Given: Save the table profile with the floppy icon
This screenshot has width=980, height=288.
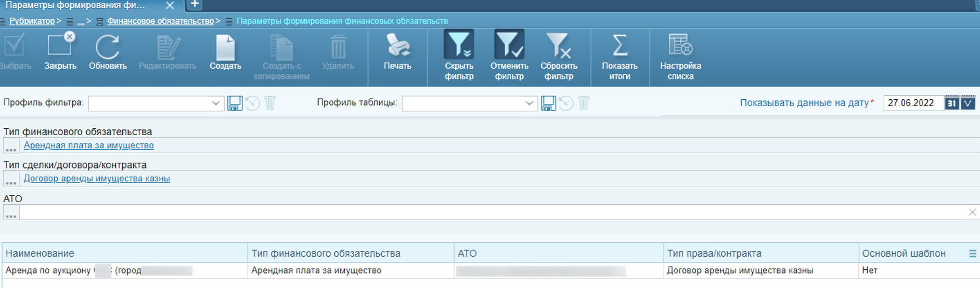Looking at the screenshot, I should pos(548,103).
